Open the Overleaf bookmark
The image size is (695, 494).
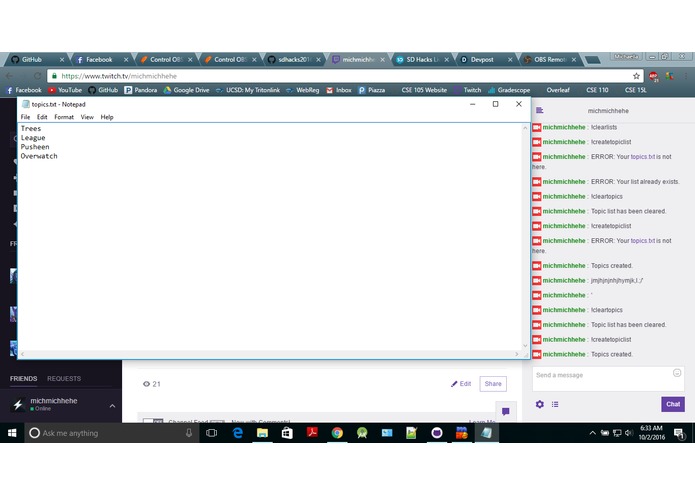[558, 90]
